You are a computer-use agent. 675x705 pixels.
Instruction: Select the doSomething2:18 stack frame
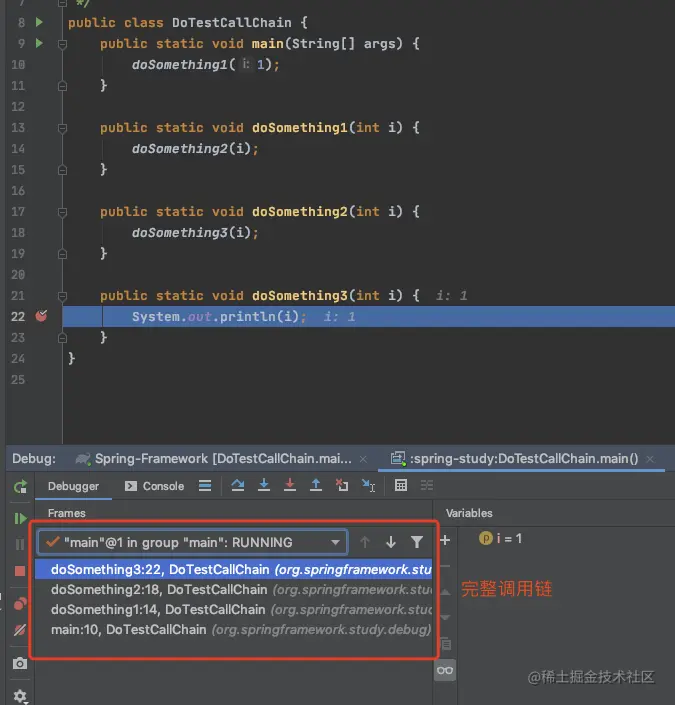(x=233, y=589)
